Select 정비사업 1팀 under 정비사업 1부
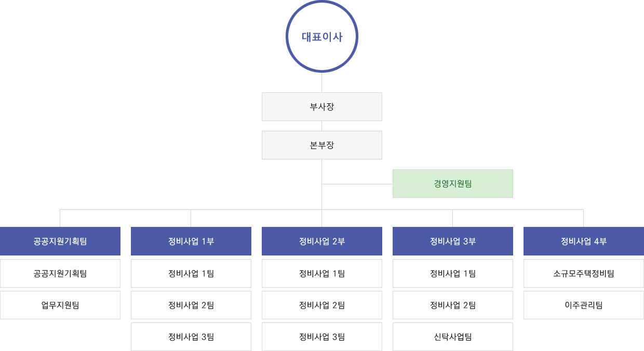Screen dimensions: 644x351 (191, 273)
